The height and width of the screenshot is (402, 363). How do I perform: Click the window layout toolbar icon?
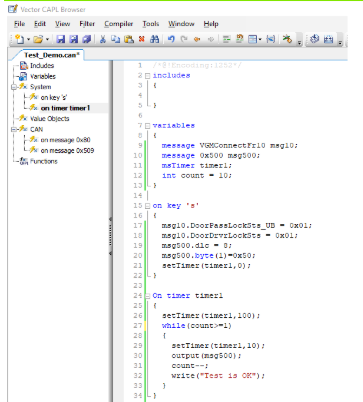click(x=253, y=39)
